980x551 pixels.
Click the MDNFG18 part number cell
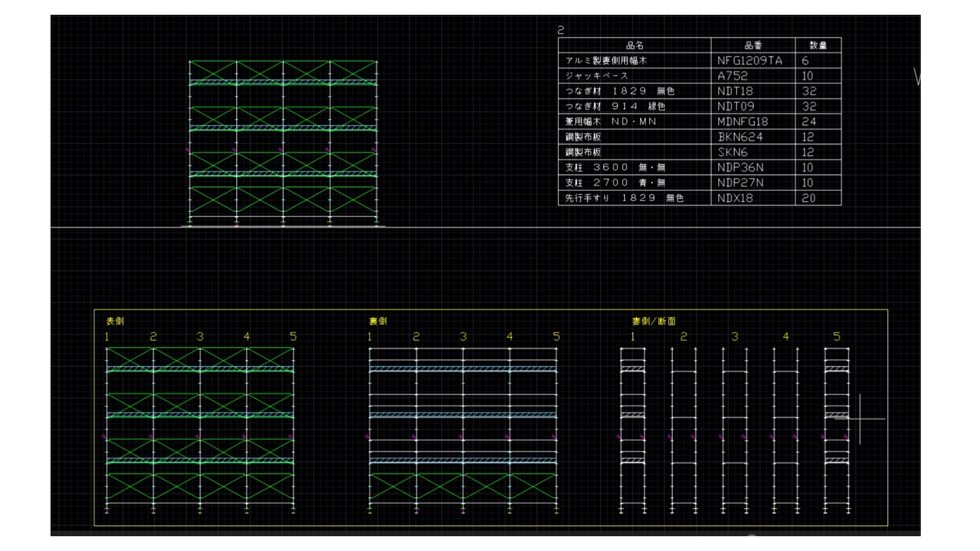[x=742, y=122]
